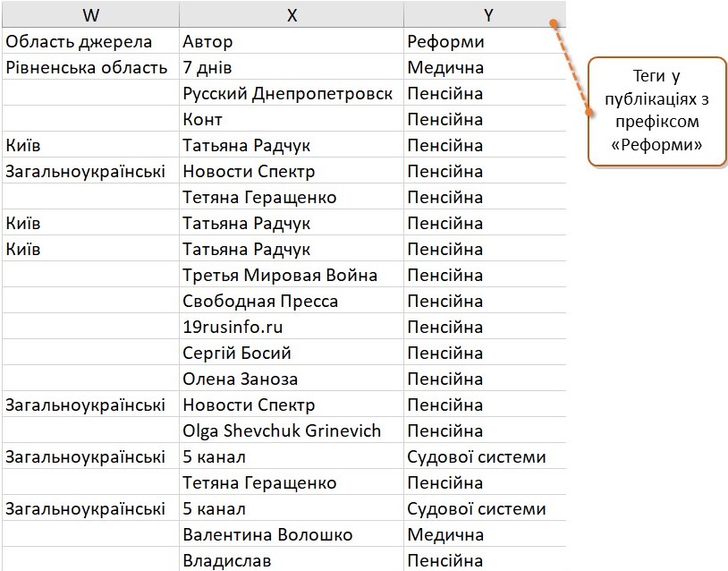Select the '7 днів' author cell

coord(292,67)
